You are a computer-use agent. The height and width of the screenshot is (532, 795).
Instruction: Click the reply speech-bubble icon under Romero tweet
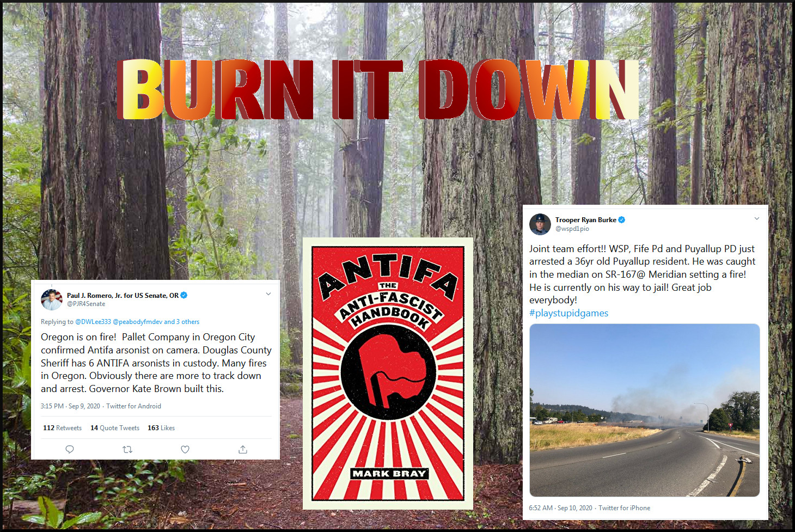[70, 449]
